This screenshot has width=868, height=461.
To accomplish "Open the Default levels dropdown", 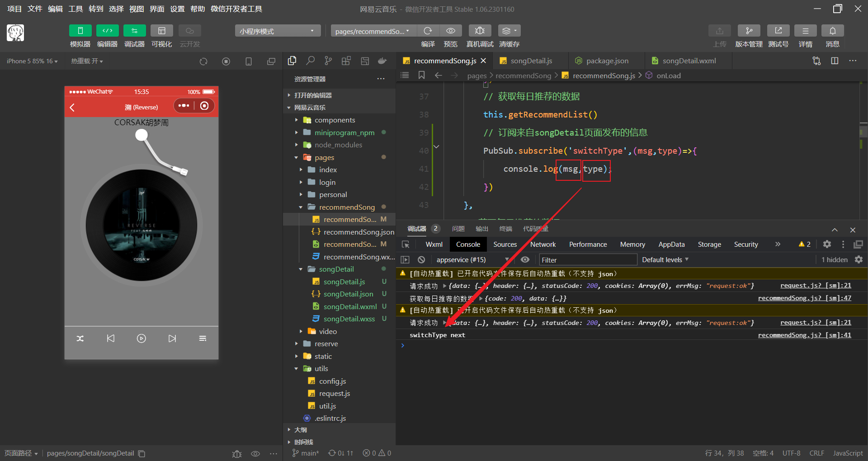I will [x=665, y=259].
